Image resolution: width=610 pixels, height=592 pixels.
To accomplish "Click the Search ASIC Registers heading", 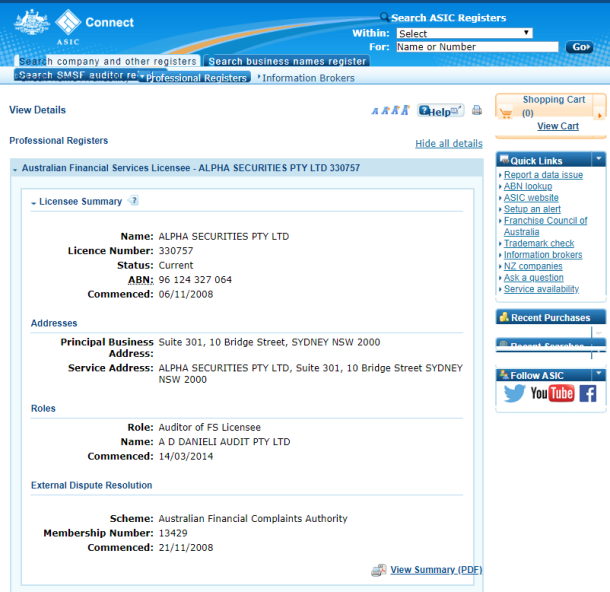I will (x=448, y=18).
